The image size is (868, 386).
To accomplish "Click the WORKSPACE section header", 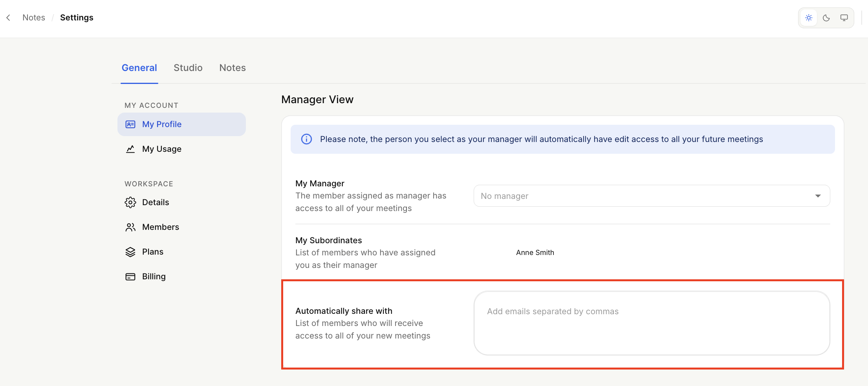I will click(x=149, y=184).
